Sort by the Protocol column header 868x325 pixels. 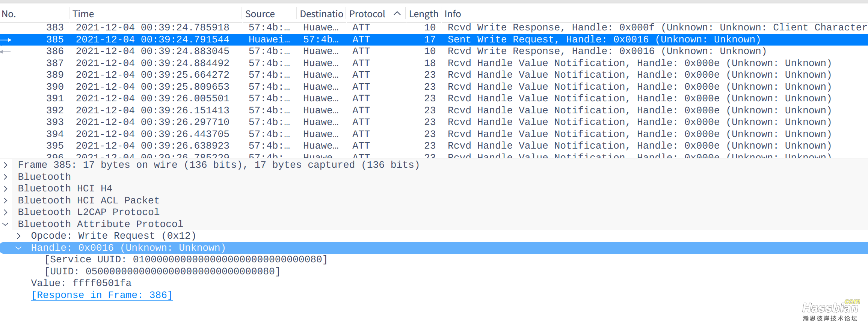point(367,14)
